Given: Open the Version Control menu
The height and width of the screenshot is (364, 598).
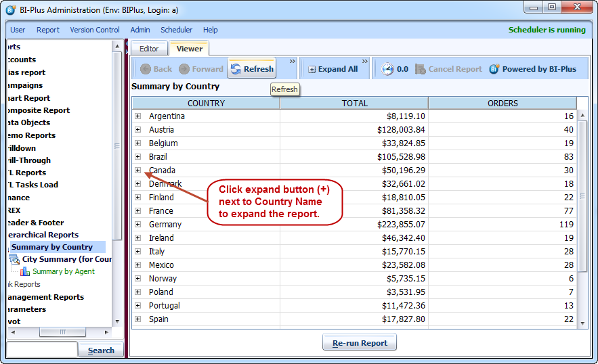Looking at the screenshot, I should [95, 30].
